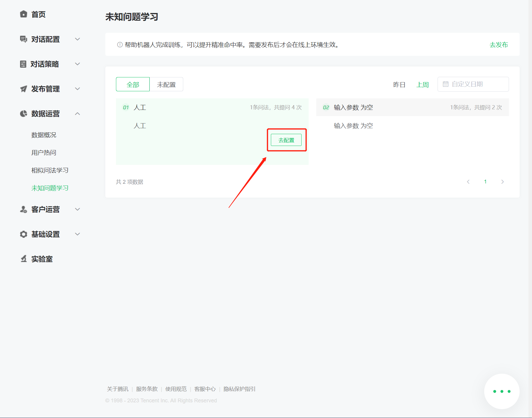
Task: Expand the 对话配置 chevron
Action: click(78, 39)
